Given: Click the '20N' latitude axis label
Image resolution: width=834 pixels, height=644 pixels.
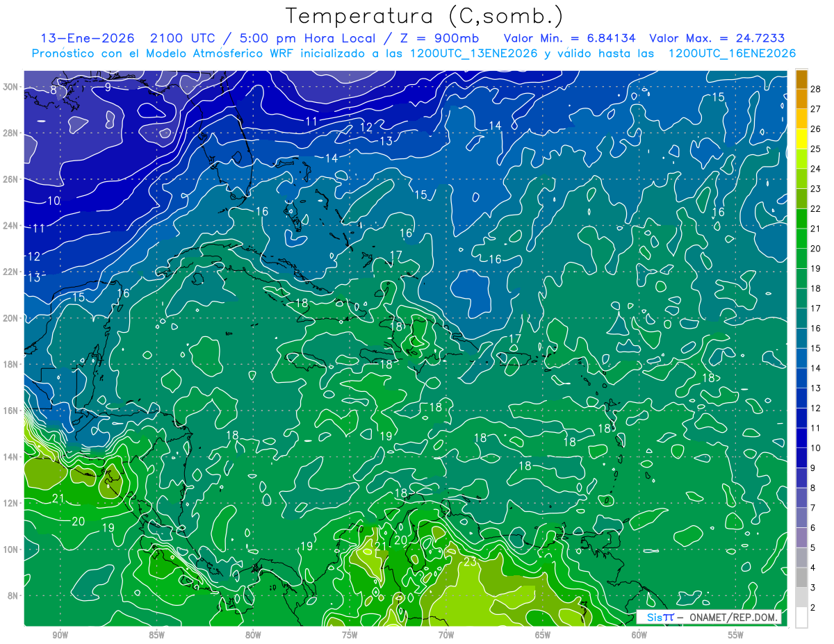Looking at the screenshot, I should (x=10, y=318).
